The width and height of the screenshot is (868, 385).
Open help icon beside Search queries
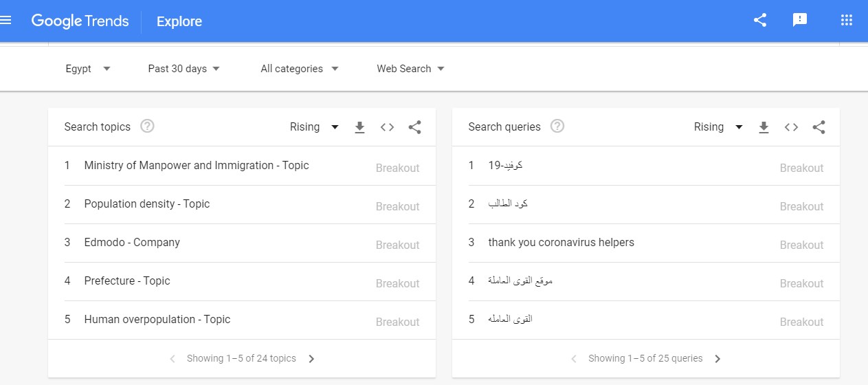[x=557, y=126]
